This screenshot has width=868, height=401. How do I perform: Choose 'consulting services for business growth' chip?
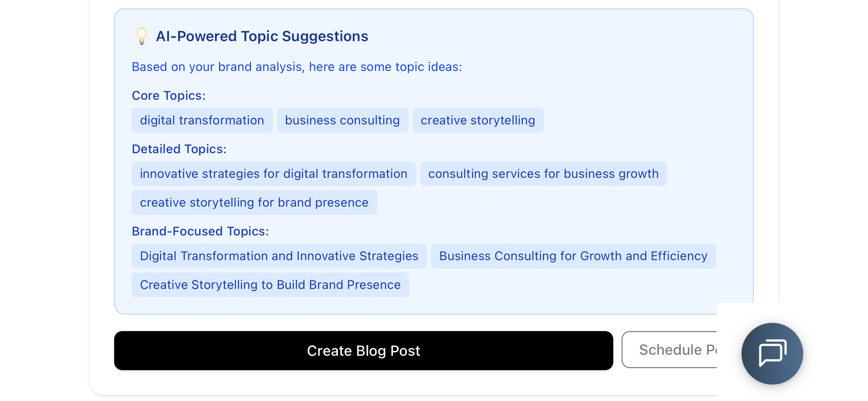point(543,174)
